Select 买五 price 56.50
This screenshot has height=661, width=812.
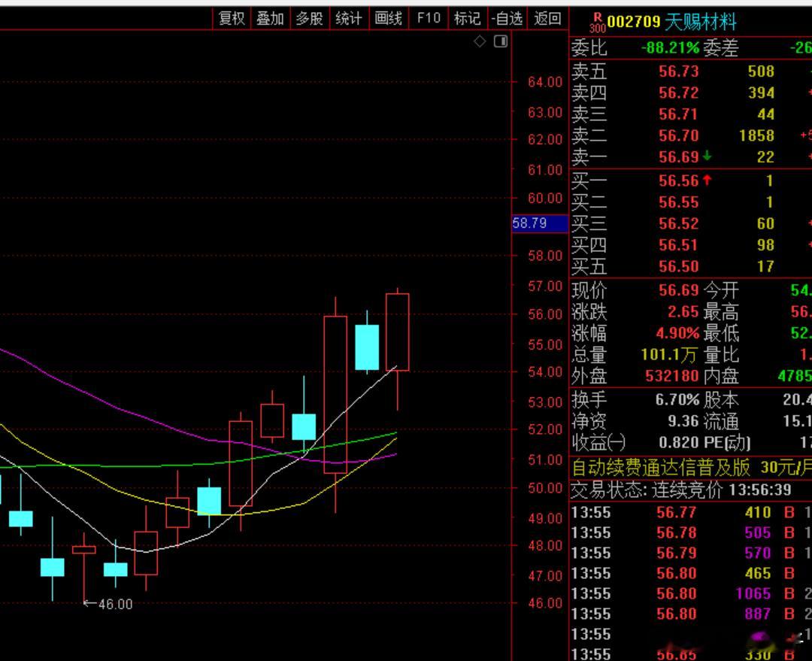pos(678,266)
